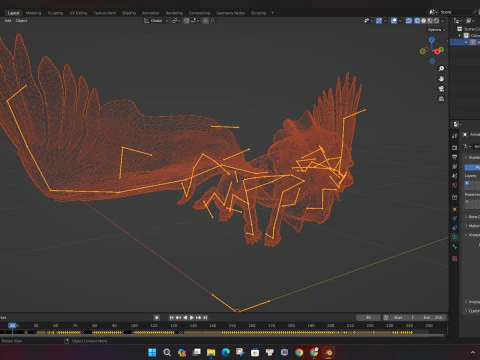The height and width of the screenshot is (360, 480).
Task: Toggle viewport overlays
Action: pos(394,21)
